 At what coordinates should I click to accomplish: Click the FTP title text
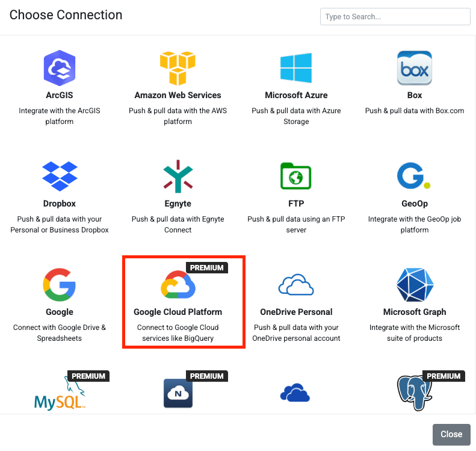[x=296, y=204]
